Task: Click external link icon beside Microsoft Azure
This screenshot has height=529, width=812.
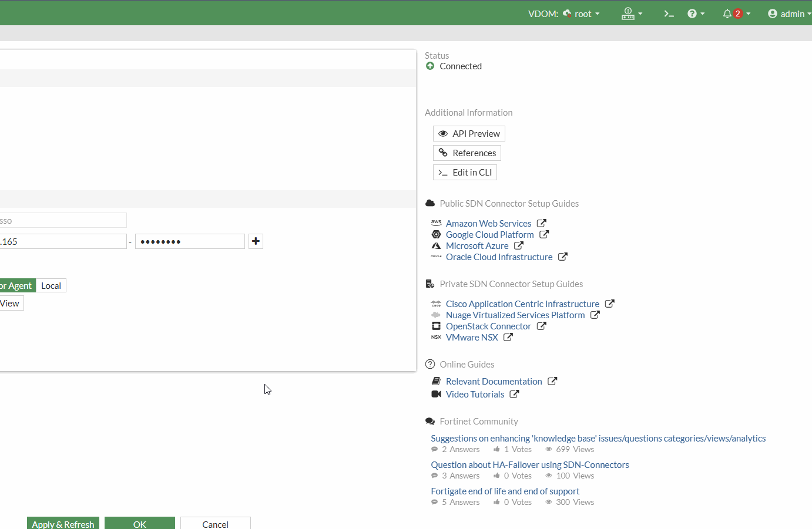Action: tap(519, 245)
